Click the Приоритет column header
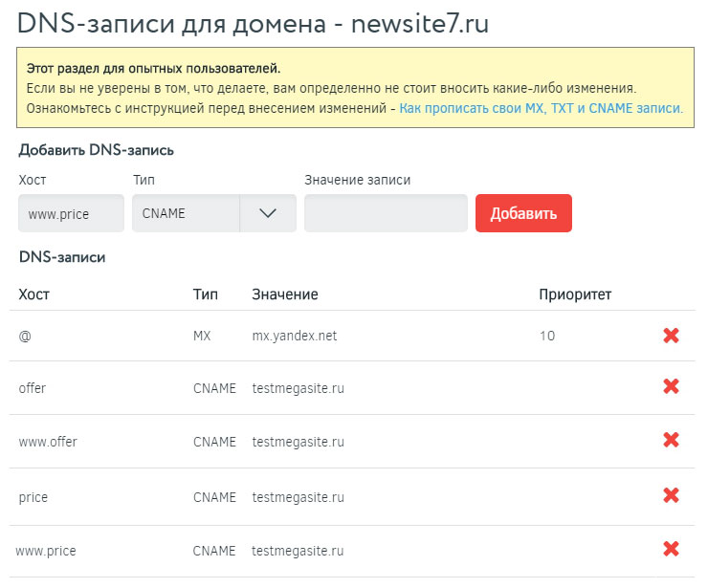The height and width of the screenshot is (588, 708). (x=575, y=294)
